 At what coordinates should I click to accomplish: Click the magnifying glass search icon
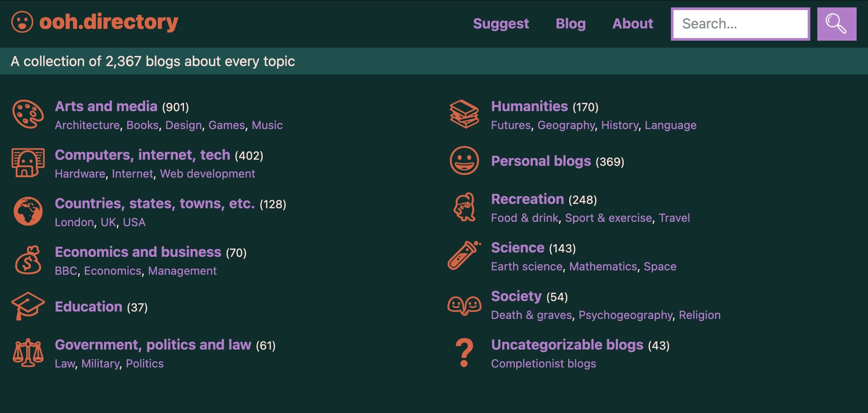pos(836,24)
